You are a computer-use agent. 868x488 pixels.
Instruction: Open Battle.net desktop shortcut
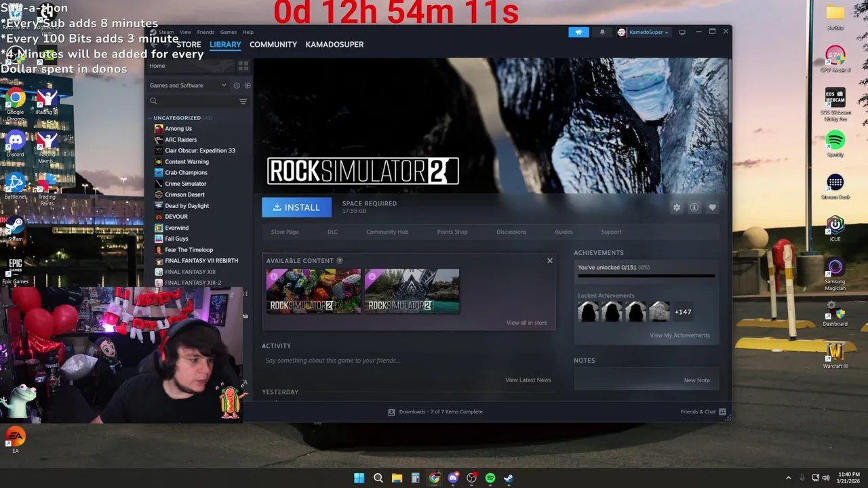tap(16, 186)
